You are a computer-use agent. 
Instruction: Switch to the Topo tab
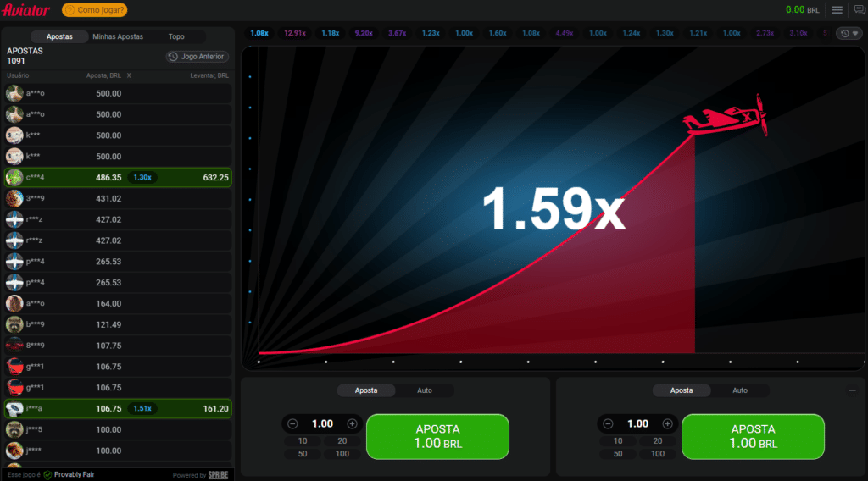(x=176, y=36)
